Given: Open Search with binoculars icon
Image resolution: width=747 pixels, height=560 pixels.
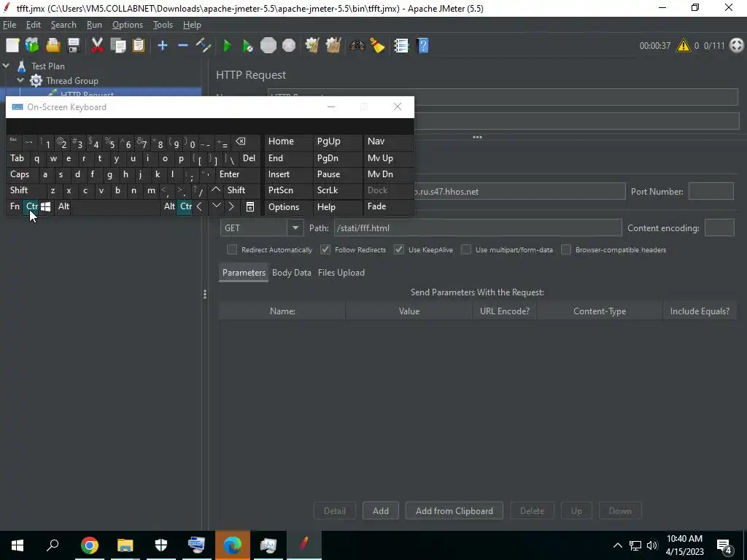Looking at the screenshot, I should click(x=357, y=46).
